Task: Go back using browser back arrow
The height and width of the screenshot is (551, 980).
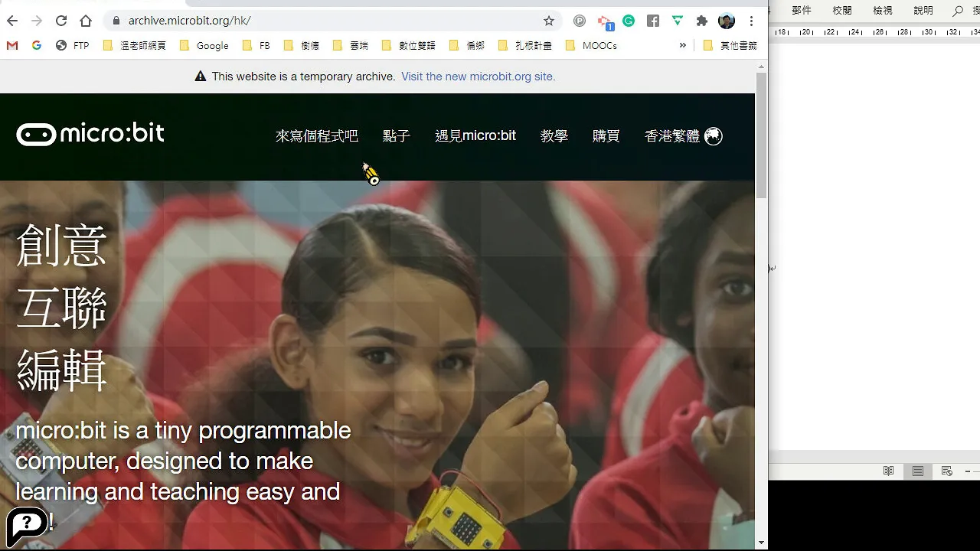Action: (x=12, y=21)
